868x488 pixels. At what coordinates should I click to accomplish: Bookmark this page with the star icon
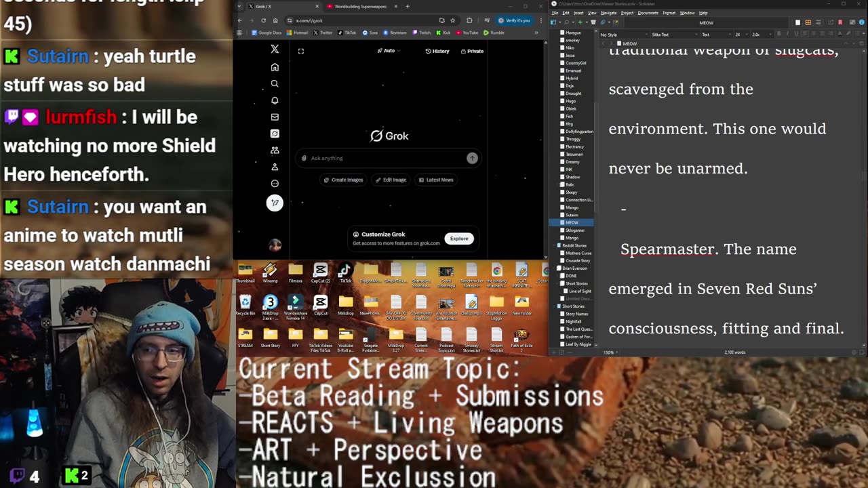tap(453, 20)
